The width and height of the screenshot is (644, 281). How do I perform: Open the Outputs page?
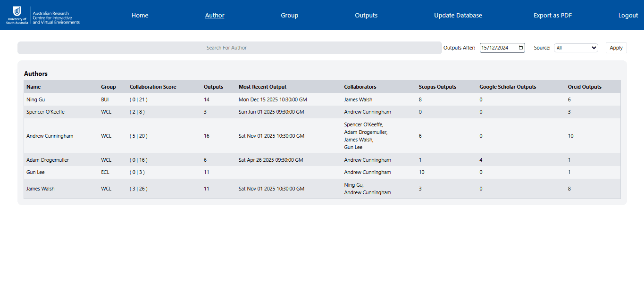pyautogui.click(x=366, y=15)
